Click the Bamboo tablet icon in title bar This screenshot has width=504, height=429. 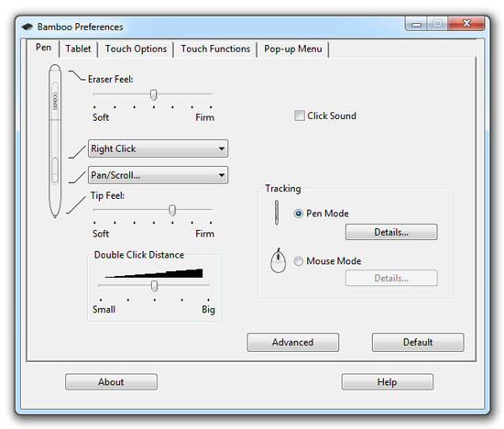27,27
